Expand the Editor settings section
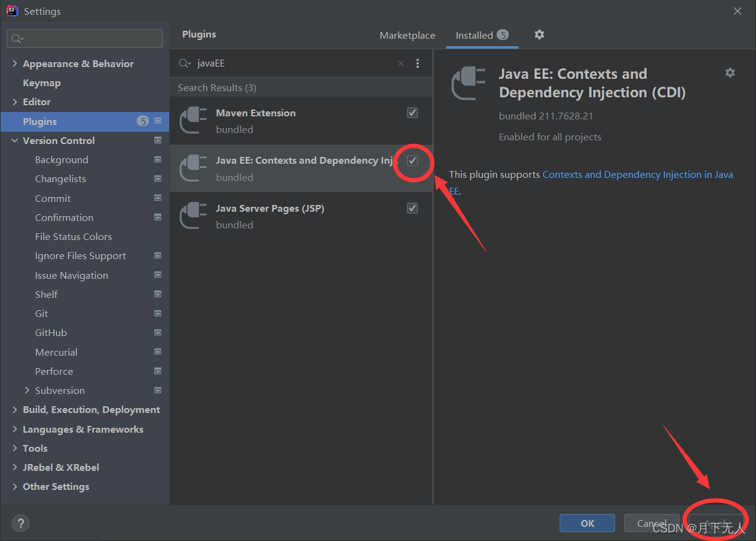This screenshot has width=756, height=541. click(14, 102)
